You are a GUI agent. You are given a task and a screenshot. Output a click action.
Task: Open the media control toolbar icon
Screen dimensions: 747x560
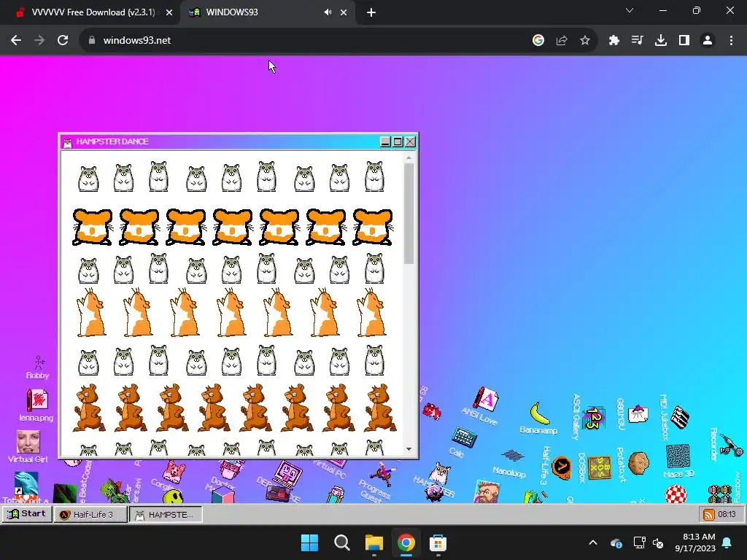pyautogui.click(x=638, y=41)
